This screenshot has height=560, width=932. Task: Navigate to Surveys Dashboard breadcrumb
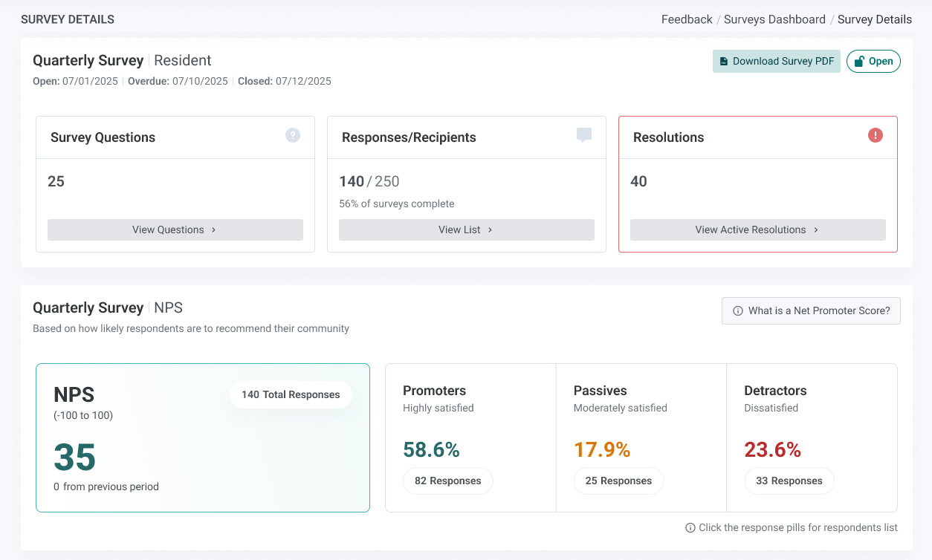click(774, 20)
